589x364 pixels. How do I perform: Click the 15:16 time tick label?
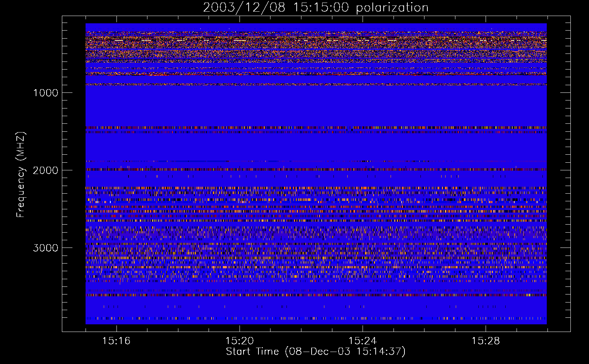(x=116, y=341)
